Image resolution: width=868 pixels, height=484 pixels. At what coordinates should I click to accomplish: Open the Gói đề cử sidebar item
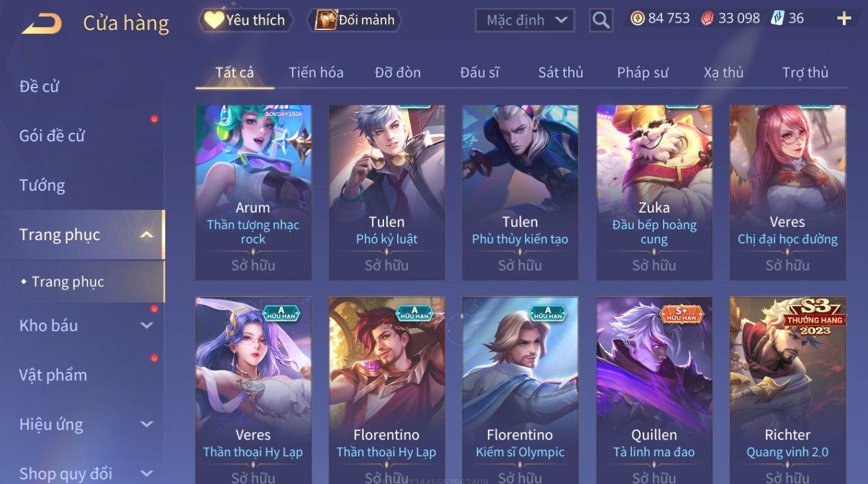click(52, 136)
